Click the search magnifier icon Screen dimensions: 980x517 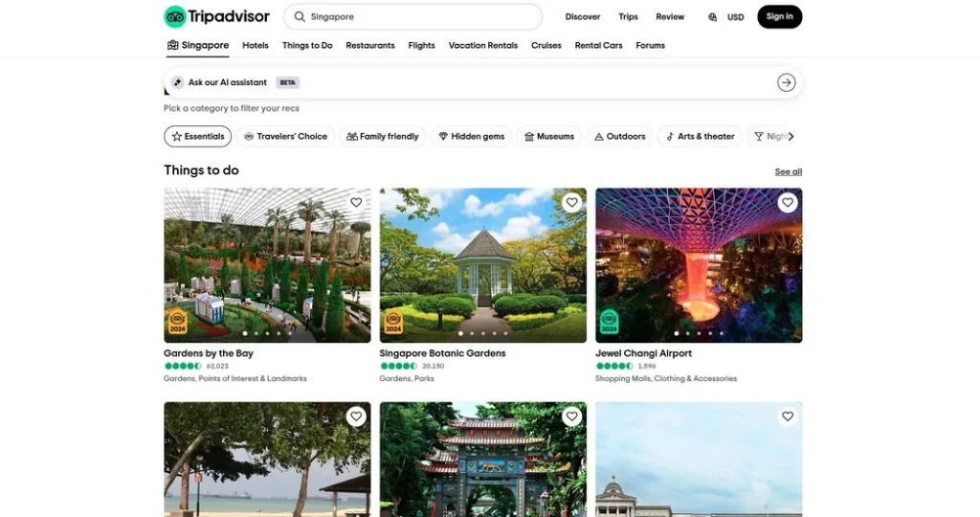[300, 17]
